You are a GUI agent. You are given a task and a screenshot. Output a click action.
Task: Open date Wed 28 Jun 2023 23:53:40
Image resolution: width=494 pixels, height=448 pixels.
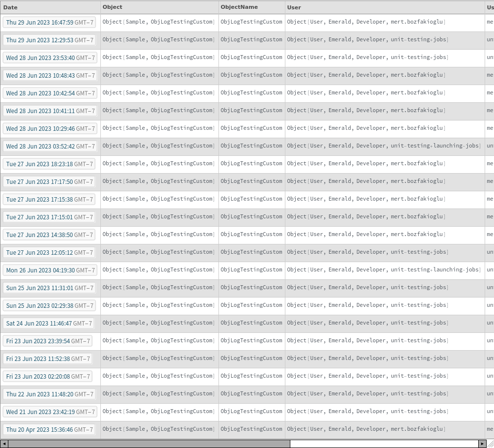coord(50,58)
